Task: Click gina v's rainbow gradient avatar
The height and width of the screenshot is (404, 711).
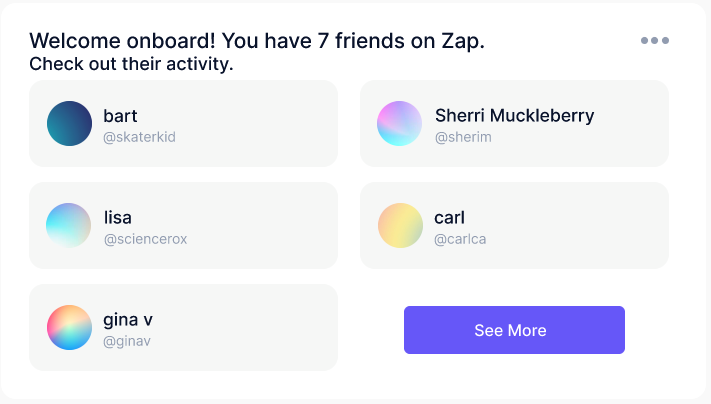Action: click(x=69, y=327)
